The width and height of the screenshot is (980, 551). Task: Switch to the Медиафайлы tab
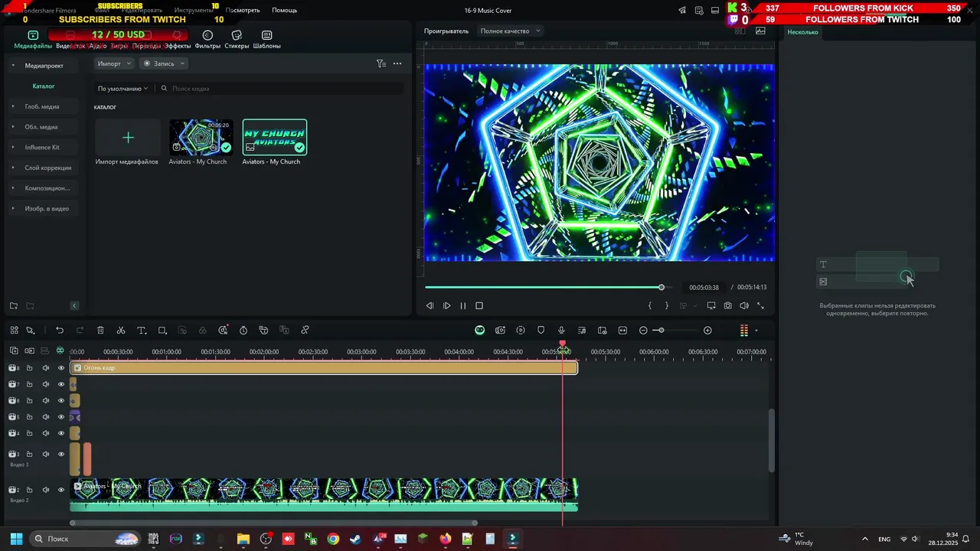point(33,40)
